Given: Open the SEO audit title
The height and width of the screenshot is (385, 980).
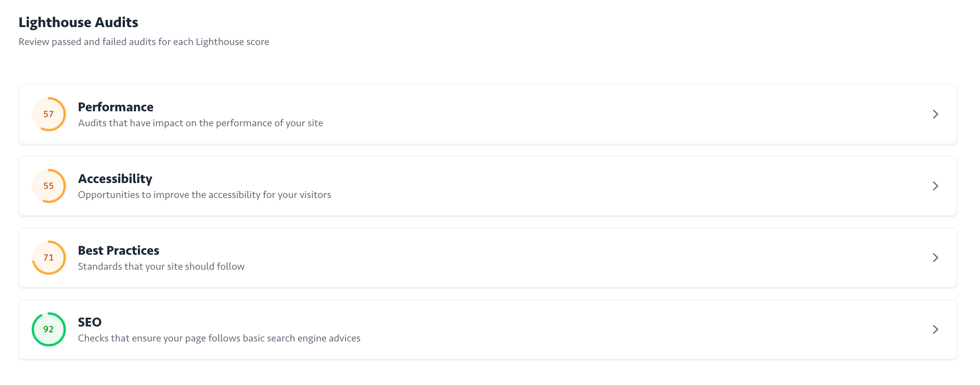Looking at the screenshot, I should coord(89,322).
